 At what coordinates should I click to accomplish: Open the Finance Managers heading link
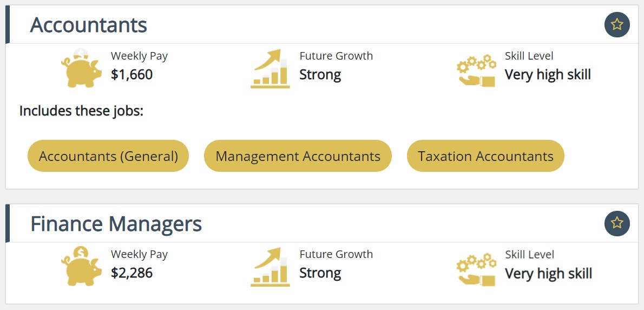(x=116, y=224)
